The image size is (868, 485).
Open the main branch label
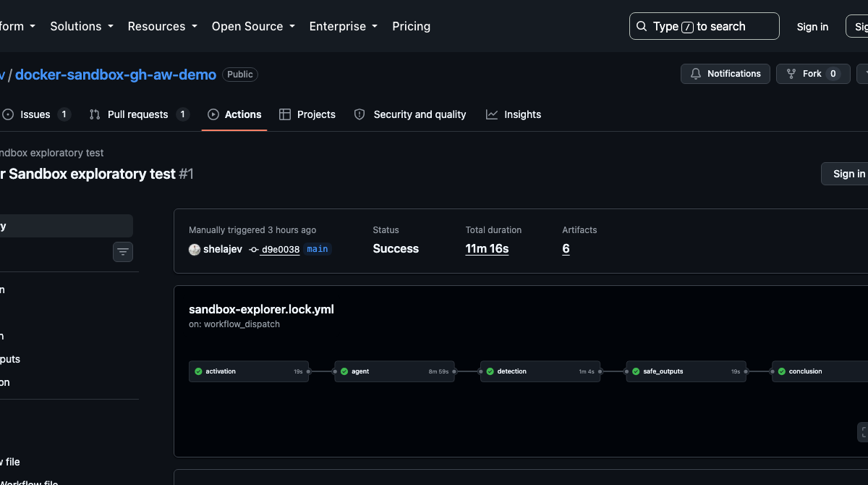(318, 249)
